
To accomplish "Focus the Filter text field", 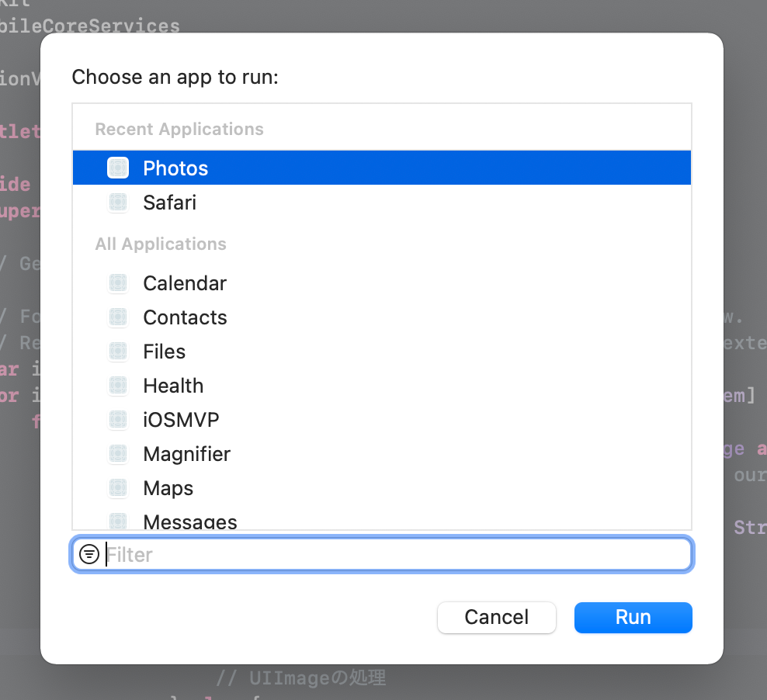I will (x=381, y=554).
